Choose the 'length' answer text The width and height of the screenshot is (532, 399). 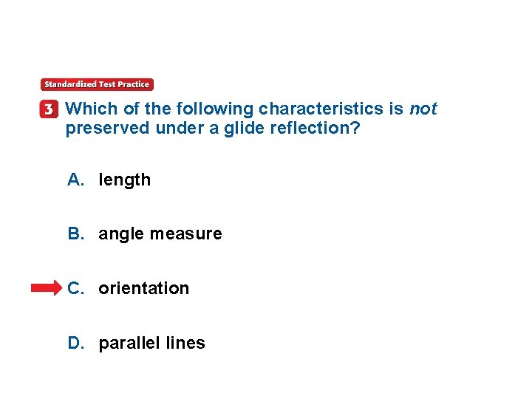[x=125, y=180]
